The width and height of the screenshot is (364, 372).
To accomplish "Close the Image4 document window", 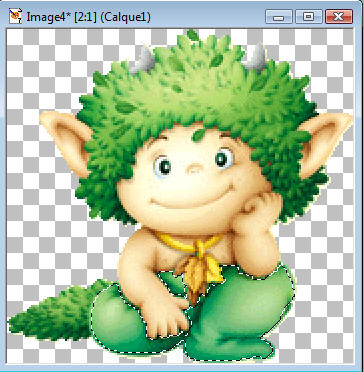I will click(339, 17).
